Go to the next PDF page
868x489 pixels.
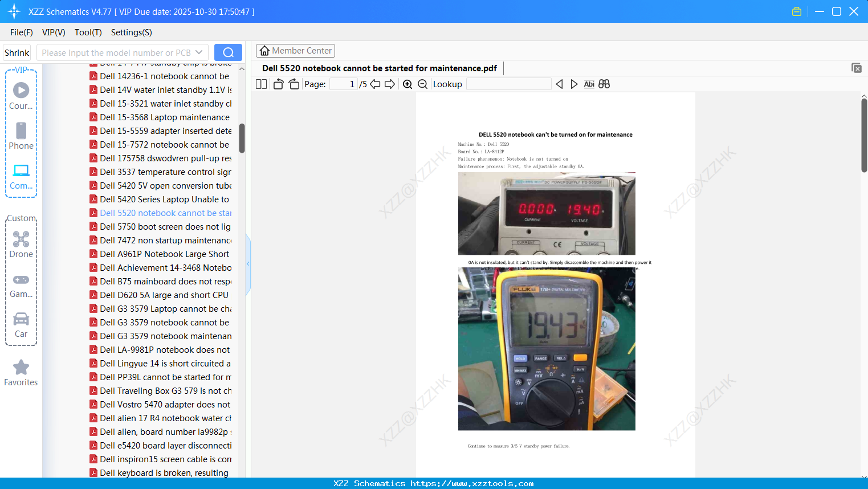390,84
